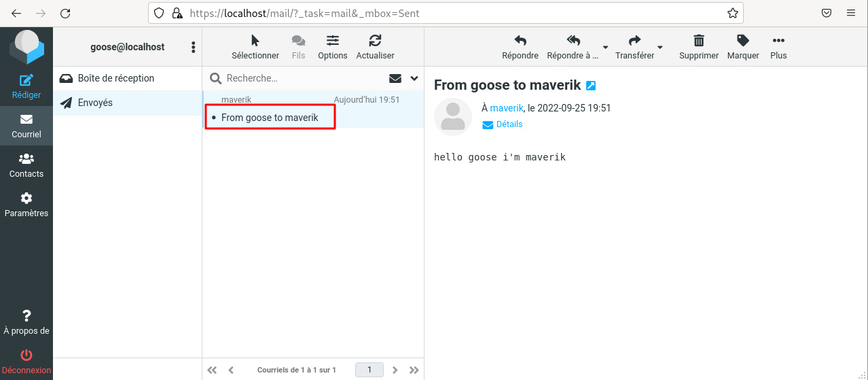Expand the search options chevron
This screenshot has height=380, width=868.
[x=414, y=78]
